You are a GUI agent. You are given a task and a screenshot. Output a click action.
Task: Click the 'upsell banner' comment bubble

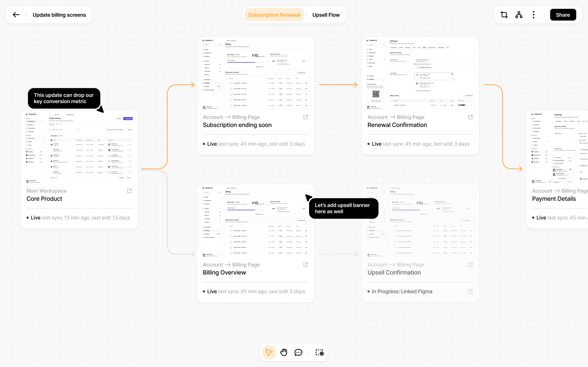(343, 208)
